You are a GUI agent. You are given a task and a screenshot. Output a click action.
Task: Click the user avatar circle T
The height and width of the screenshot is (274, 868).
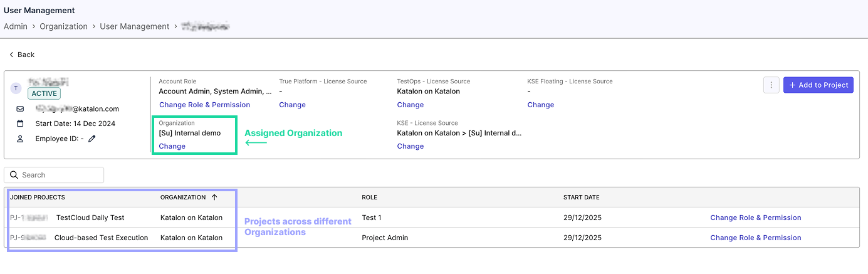(16, 88)
